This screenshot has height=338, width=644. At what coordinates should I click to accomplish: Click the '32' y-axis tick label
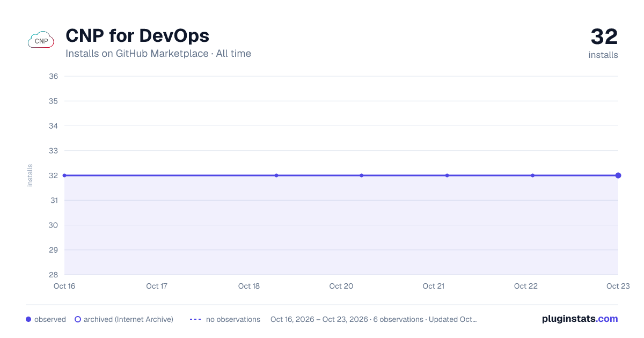[54, 175]
